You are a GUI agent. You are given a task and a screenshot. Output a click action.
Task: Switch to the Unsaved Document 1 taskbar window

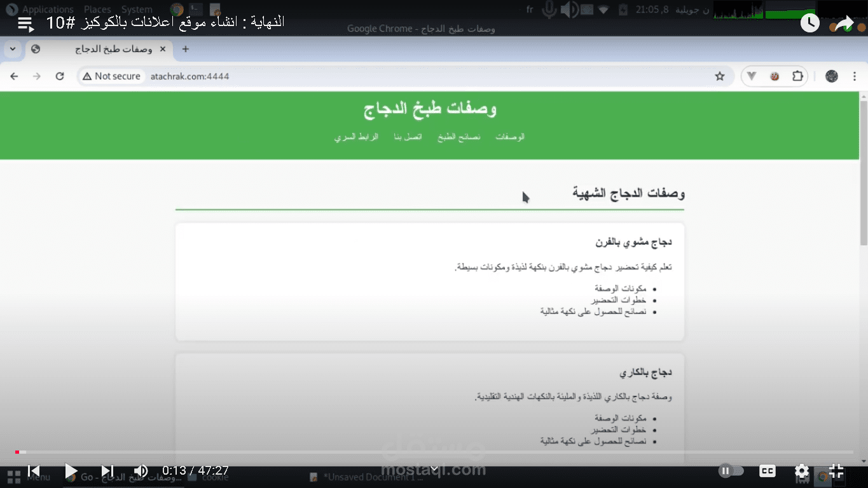[x=366, y=477]
